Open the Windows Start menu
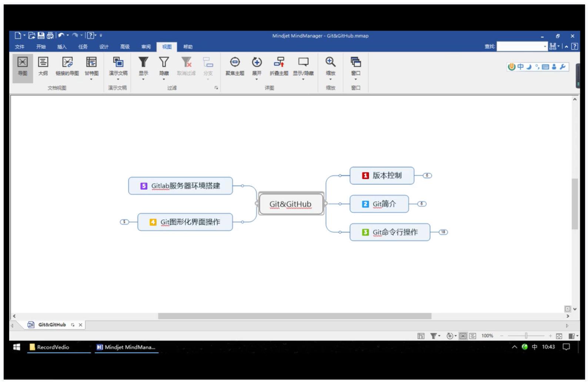Screen dimensions: 588x382 pos(17,347)
